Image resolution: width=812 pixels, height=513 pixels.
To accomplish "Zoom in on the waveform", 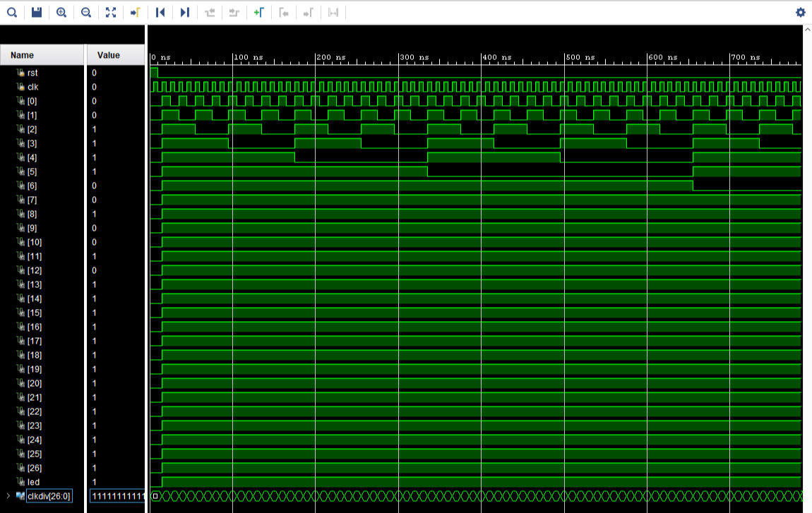I will 60,12.
